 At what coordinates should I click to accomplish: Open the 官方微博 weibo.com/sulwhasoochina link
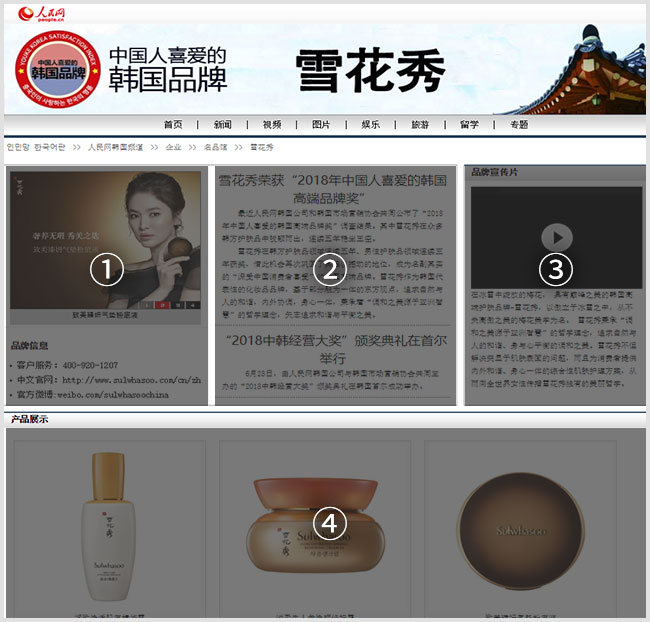tap(113, 395)
